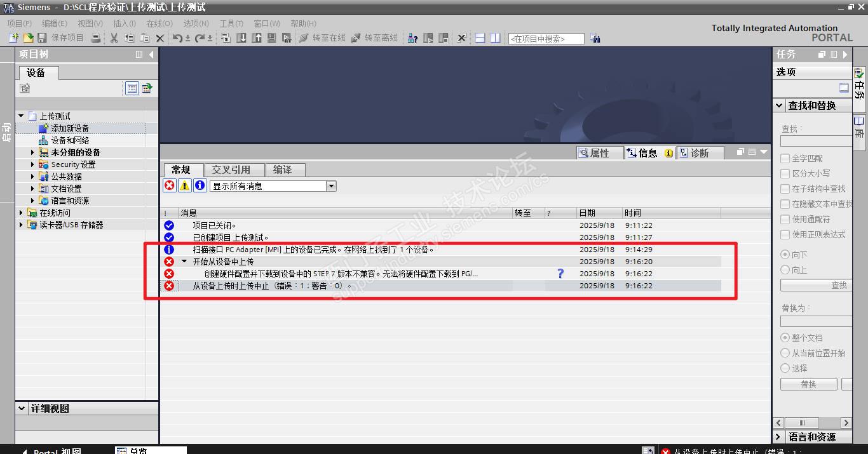
Task: Select the 从当前位置开始 radio button
Action: [x=785, y=353]
